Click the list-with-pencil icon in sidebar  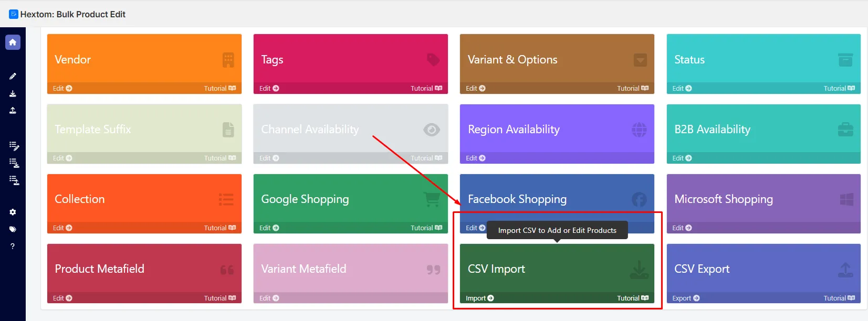(14, 146)
